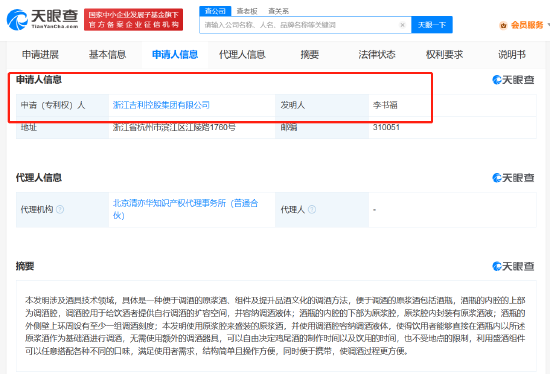Select the 查关系 search tab
The height and width of the screenshot is (374, 550).
279,11
